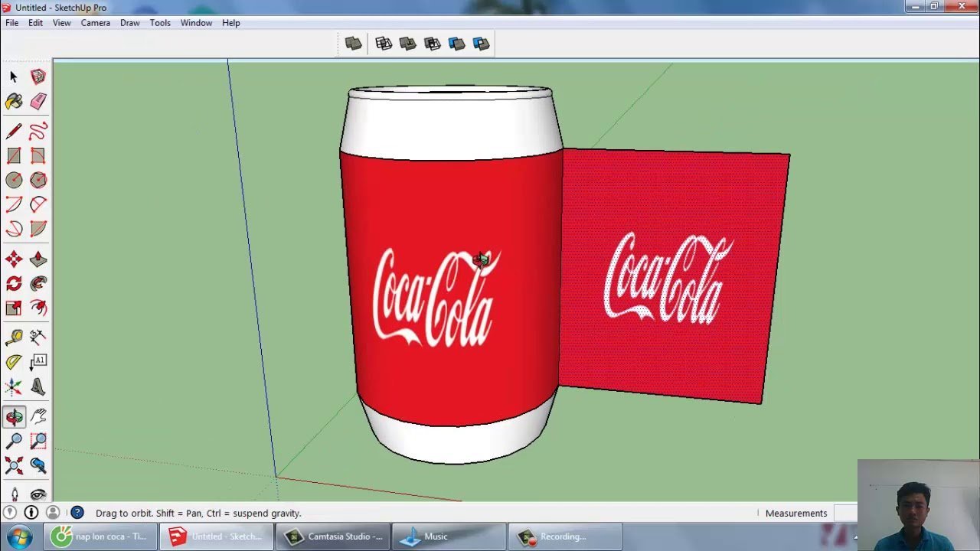Choose the Rotate tool
This screenshot has width=980, height=551.
tap(14, 284)
